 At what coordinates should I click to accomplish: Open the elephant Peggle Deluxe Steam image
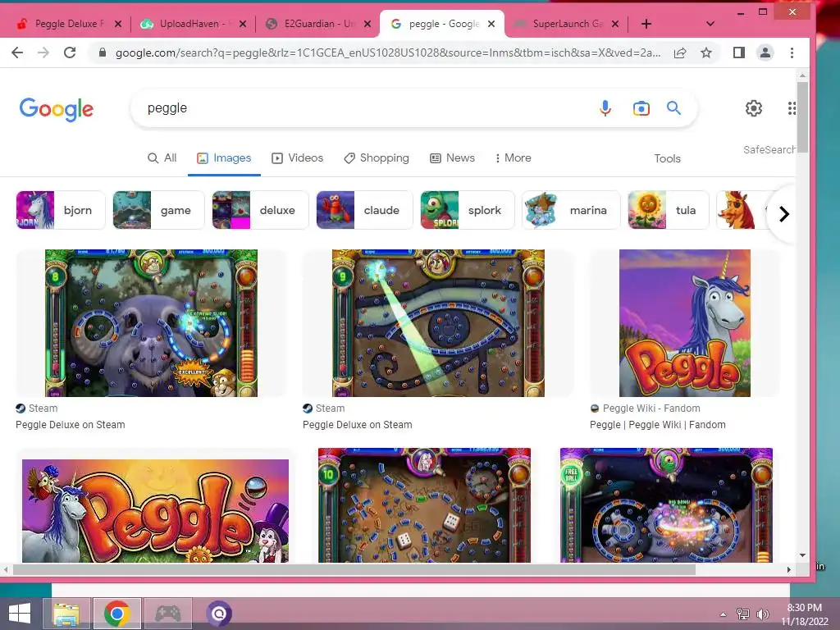(151, 323)
